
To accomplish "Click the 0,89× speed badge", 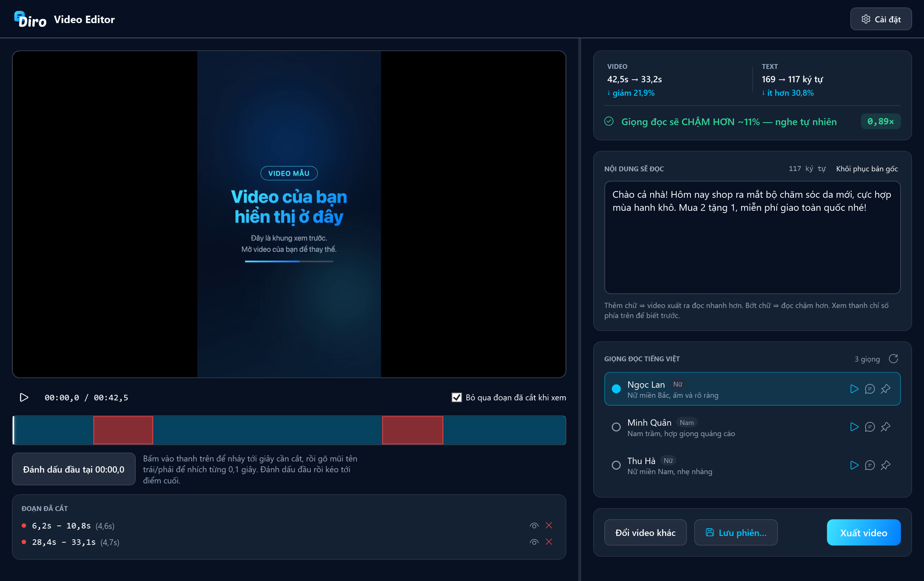I will point(881,121).
